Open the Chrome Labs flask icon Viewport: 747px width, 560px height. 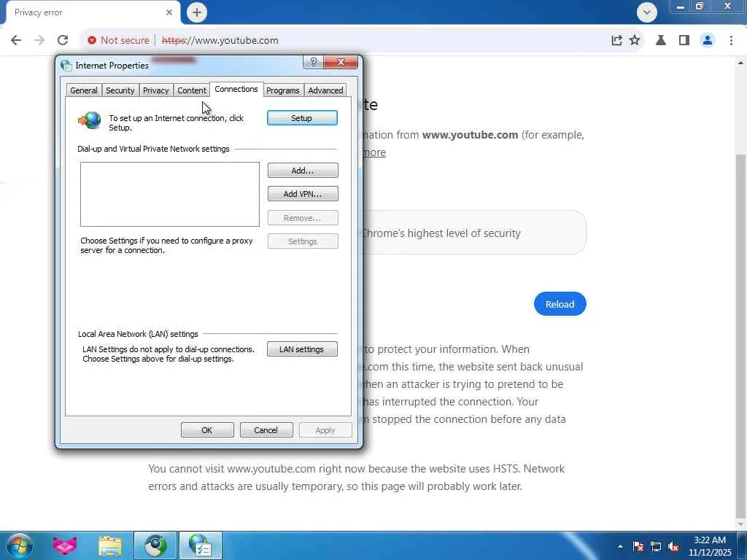coord(660,41)
